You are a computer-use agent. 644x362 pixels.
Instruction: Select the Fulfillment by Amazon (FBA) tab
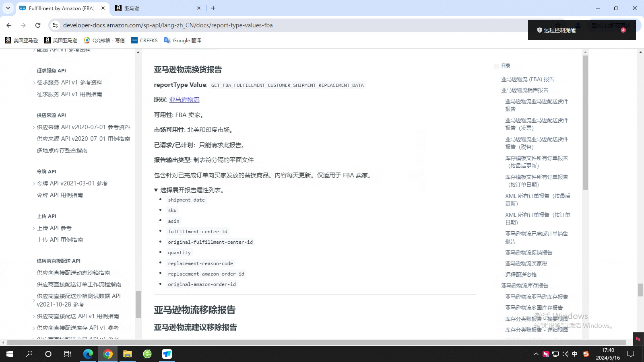coord(62,8)
